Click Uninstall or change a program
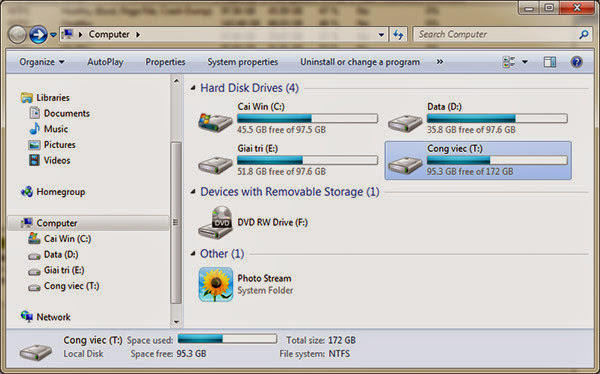 pos(360,62)
